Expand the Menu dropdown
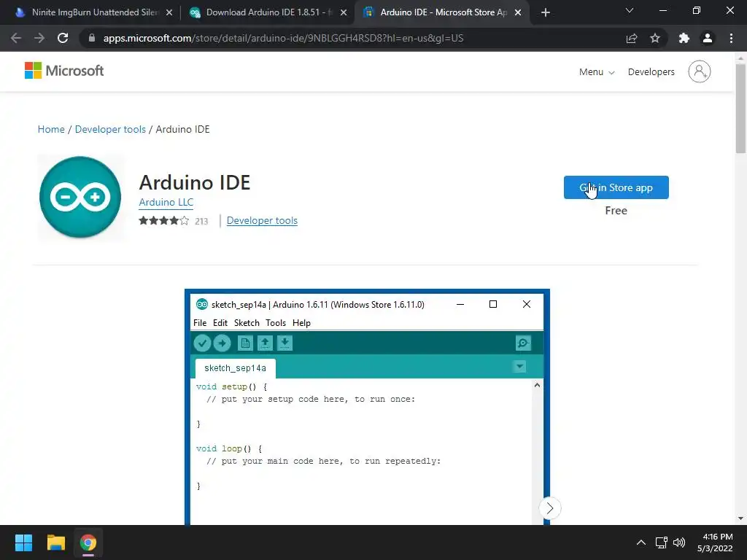 point(597,72)
